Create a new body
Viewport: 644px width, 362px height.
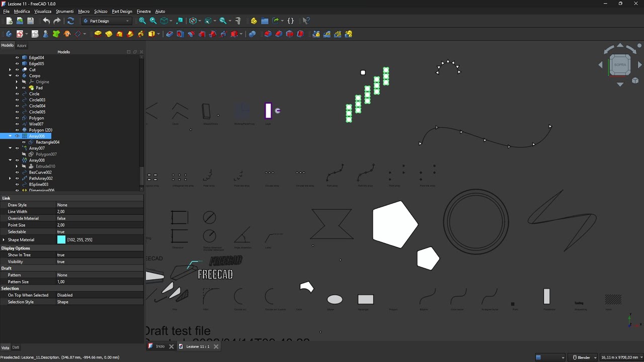[9, 34]
